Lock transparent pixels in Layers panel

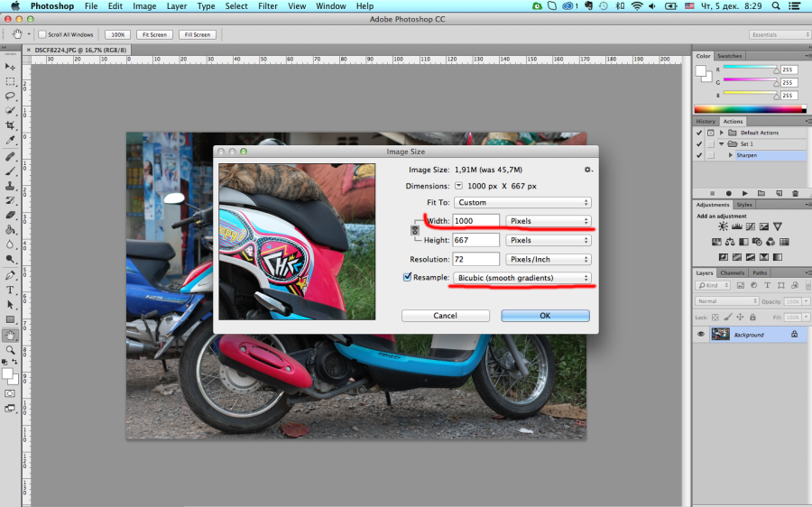click(x=715, y=317)
